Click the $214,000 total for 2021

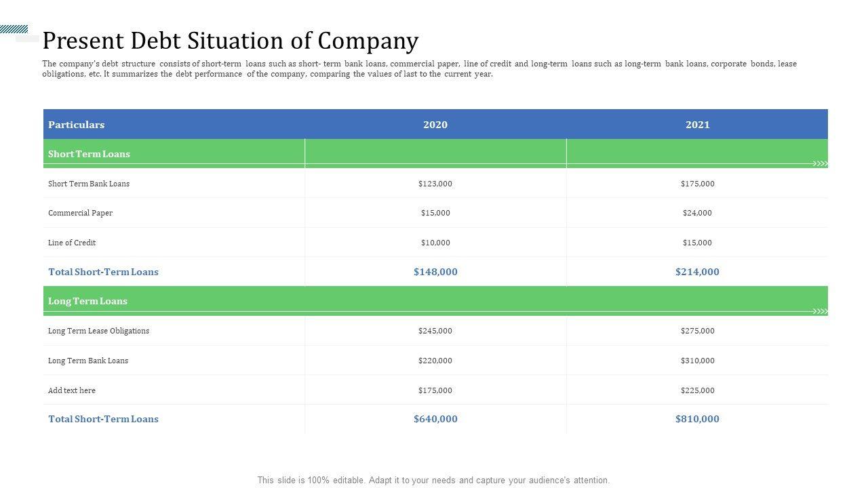pyautogui.click(x=697, y=272)
